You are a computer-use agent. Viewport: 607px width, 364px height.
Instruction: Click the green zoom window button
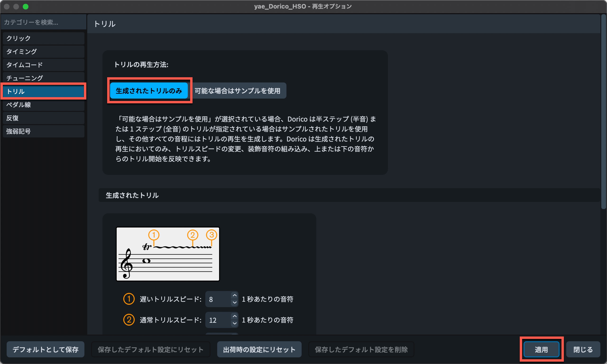tap(26, 7)
